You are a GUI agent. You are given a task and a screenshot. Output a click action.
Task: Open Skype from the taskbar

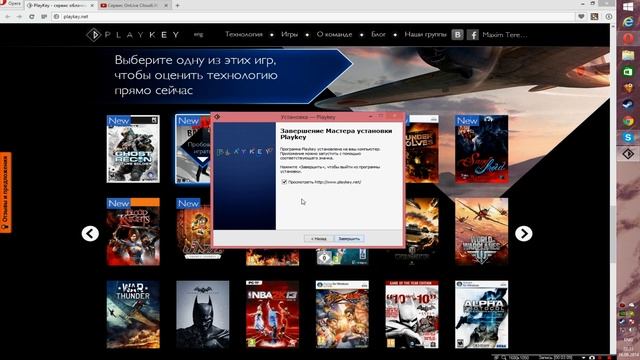coord(628,138)
